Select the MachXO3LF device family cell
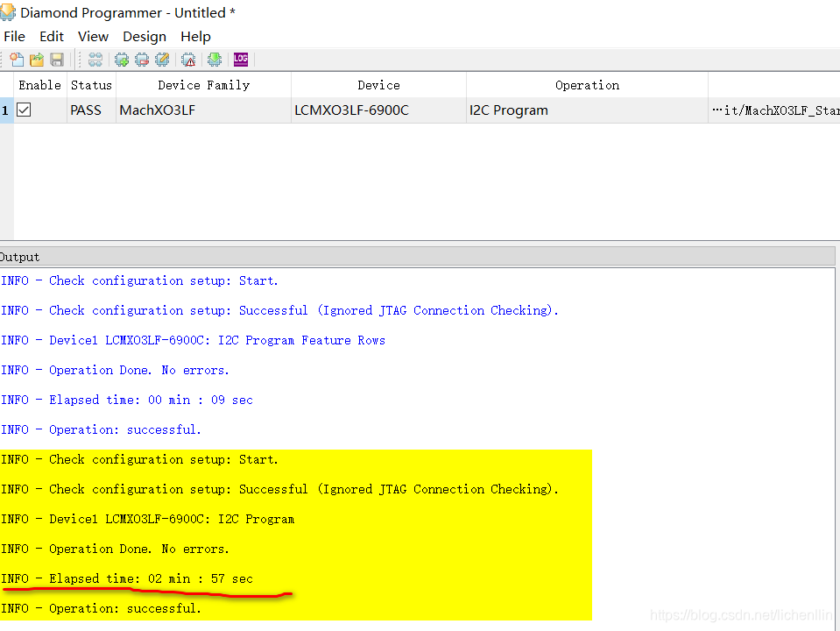This screenshot has width=840, height=631. (203, 110)
